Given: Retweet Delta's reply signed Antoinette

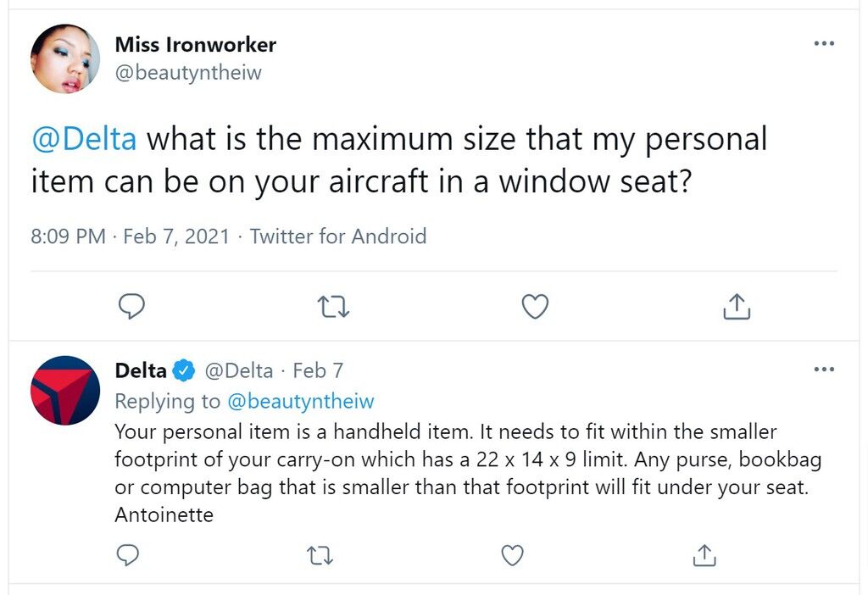Looking at the screenshot, I should (320, 556).
